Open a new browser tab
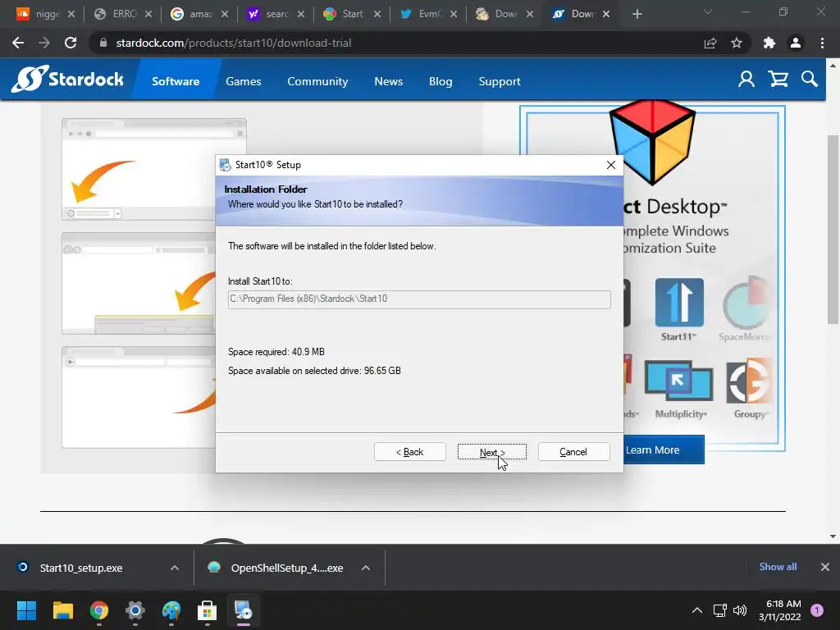Image resolution: width=840 pixels, height=630 pixels. coord(637,14)
